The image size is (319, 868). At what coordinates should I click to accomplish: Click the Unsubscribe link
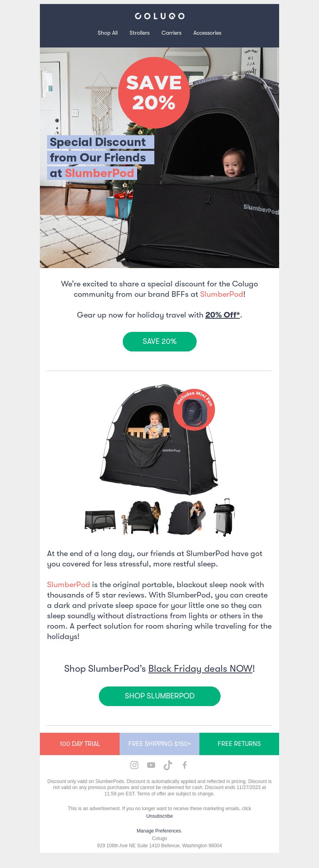tap(159, 816)
